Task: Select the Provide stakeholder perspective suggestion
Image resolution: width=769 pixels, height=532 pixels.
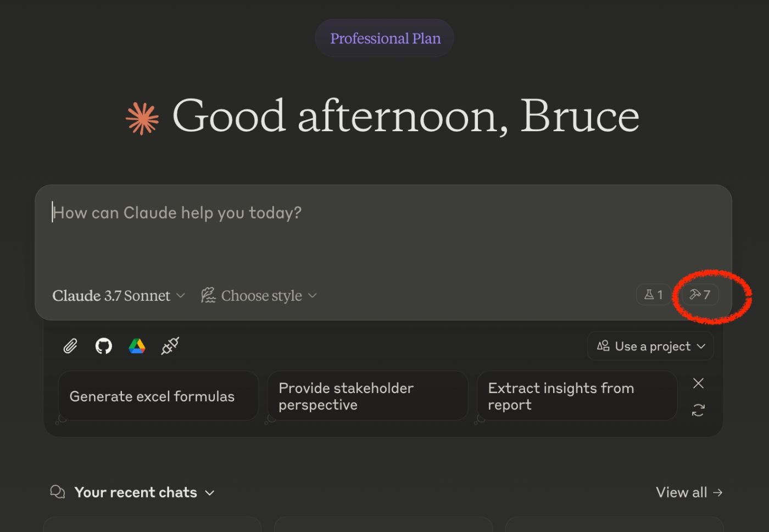Action: [367, 396]
